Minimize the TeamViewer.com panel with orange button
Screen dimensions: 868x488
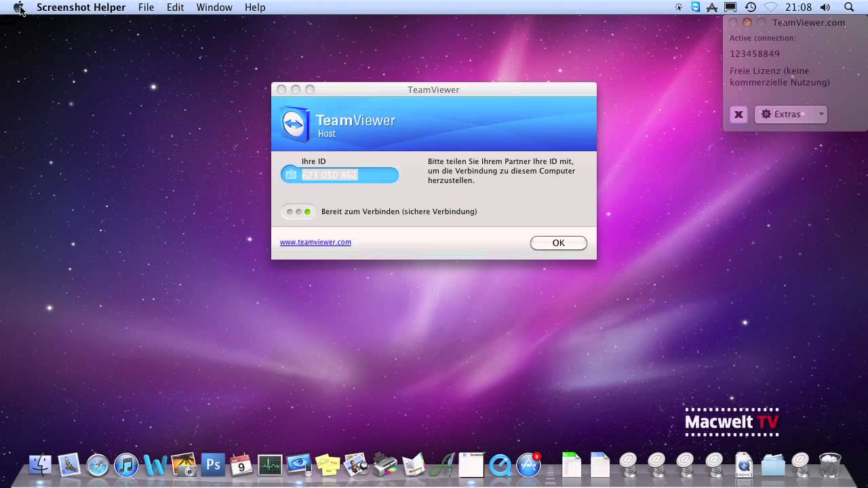747,22
